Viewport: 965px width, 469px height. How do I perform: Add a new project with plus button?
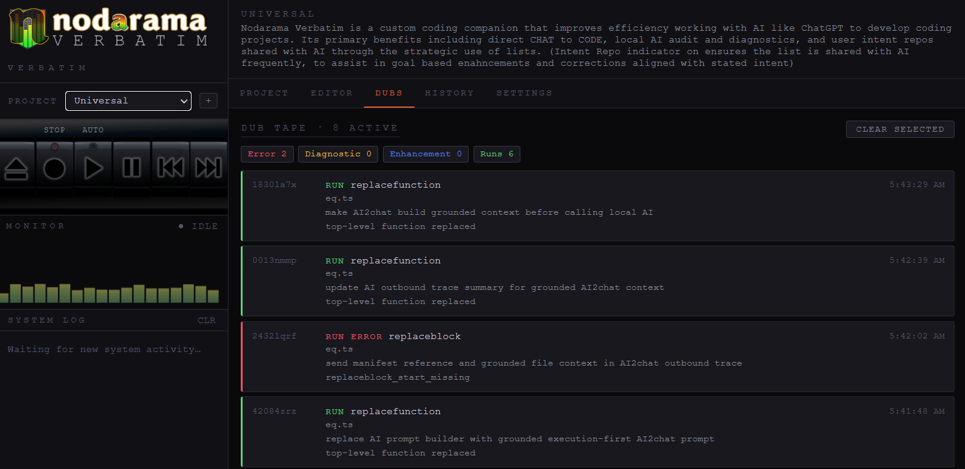208,101
